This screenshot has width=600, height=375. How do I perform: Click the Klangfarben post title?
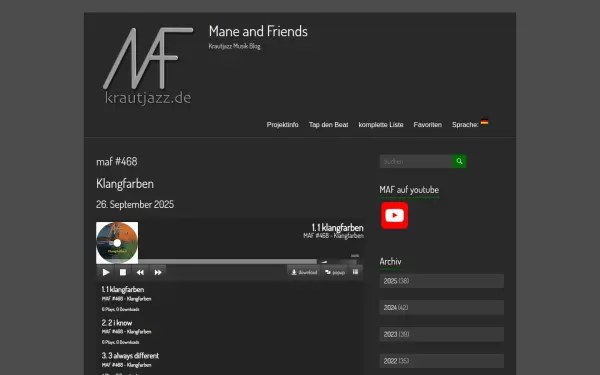coord(125,184)
